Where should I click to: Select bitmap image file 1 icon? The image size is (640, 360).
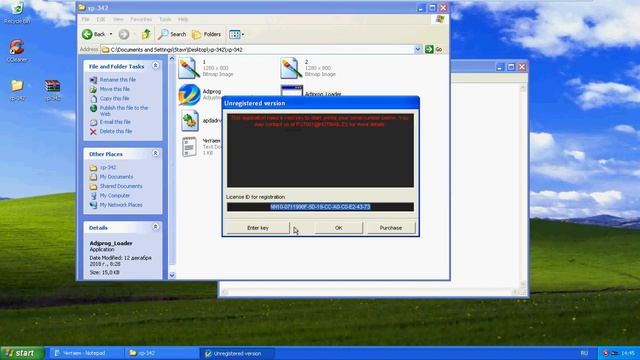(189, 69)
